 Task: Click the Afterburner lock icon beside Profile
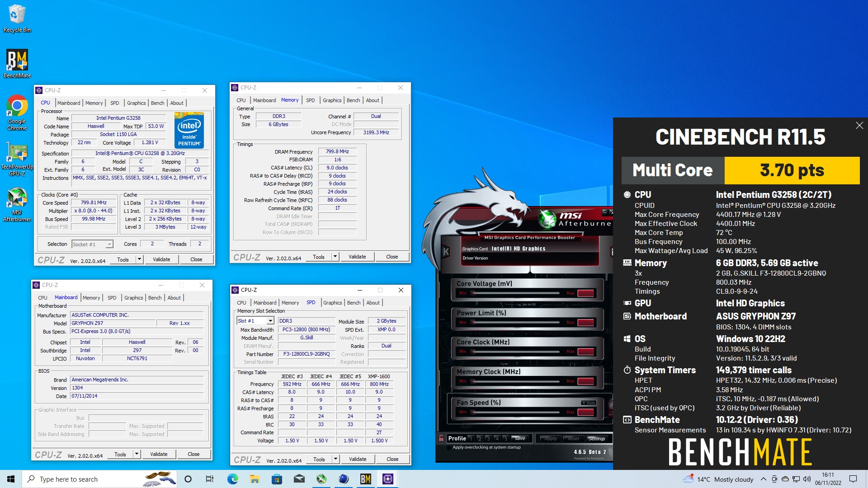point(441,438)
